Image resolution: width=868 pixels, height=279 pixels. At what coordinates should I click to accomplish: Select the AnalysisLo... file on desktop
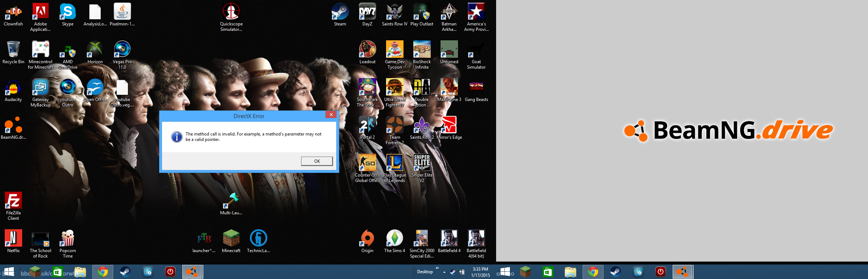[x=95, y=15]
